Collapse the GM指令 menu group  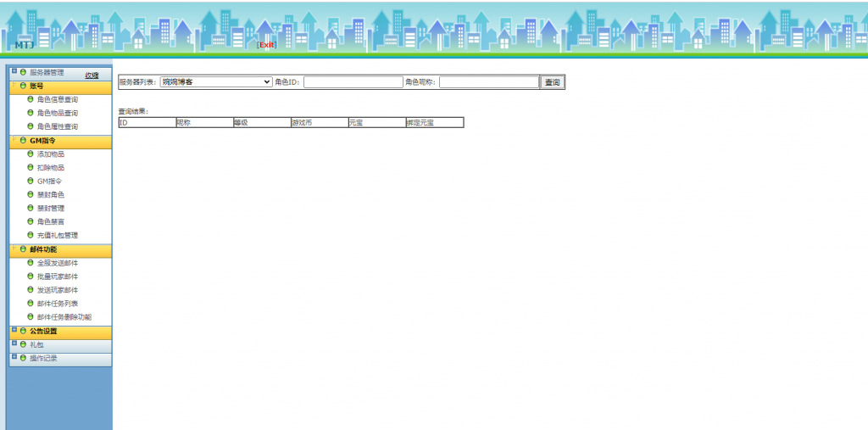point(42,141)
